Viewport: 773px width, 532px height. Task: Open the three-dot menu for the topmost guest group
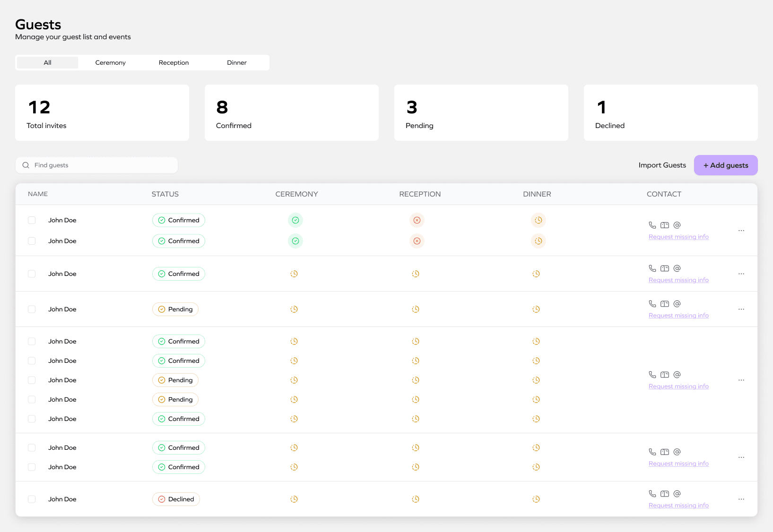click(x=741, y=231)
